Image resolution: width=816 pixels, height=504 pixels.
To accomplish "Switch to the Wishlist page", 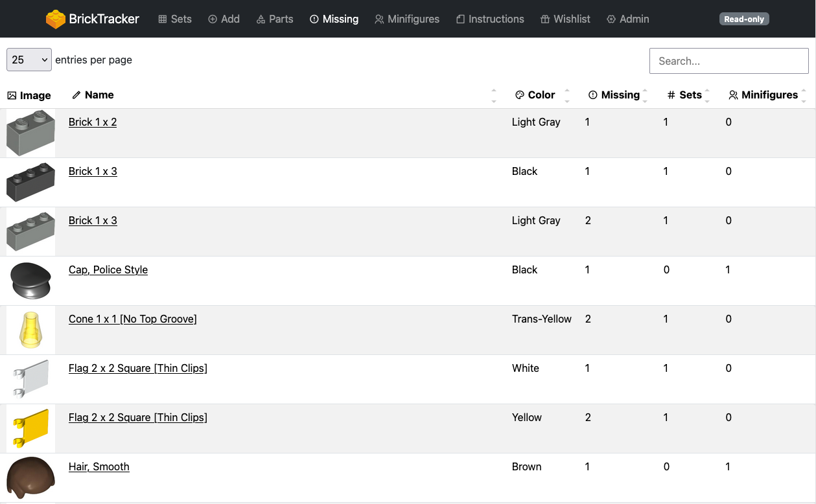I will (x=565, y=19).
